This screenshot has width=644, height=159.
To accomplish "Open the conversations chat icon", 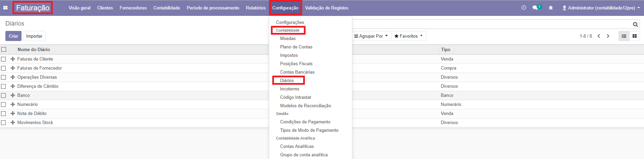I will point(535,8).
